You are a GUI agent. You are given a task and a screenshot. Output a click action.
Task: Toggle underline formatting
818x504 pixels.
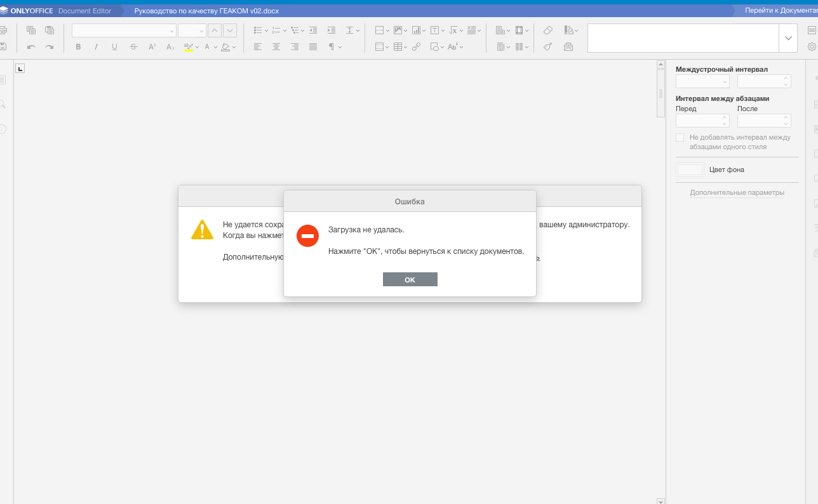pyautogui.click(x=114, y=46)
